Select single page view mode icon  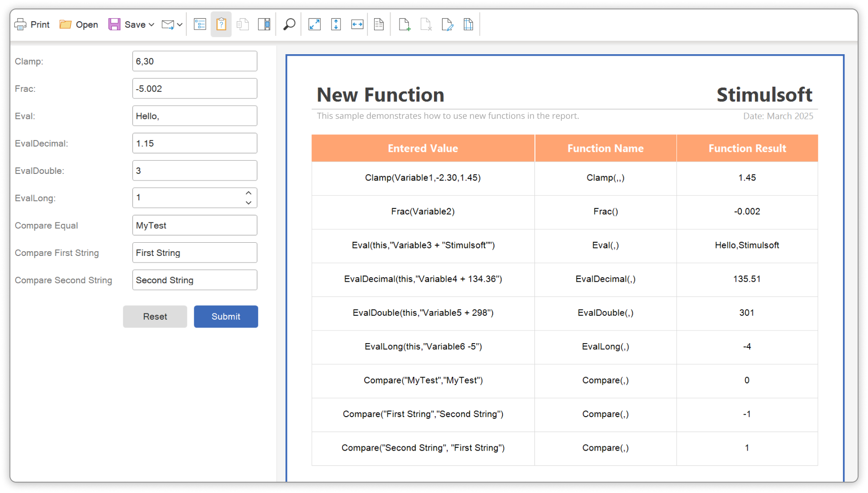pos(379,25)
